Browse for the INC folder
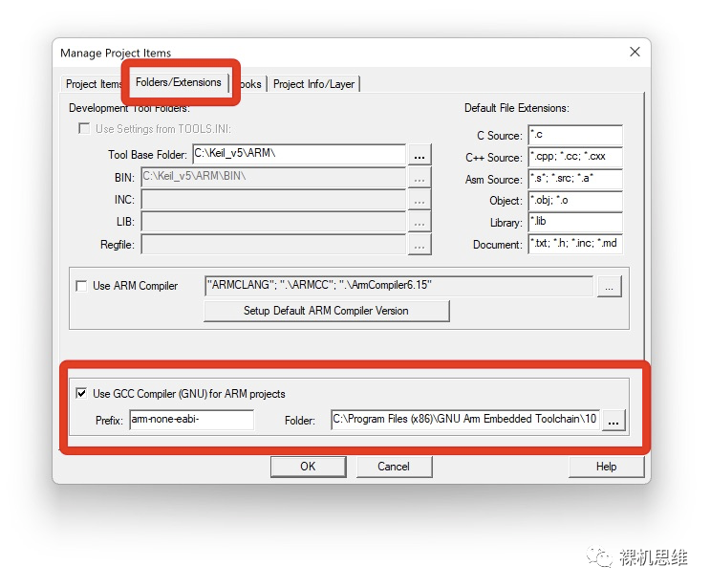The width and height of the screenshot is (710, 588). [420, 200]
